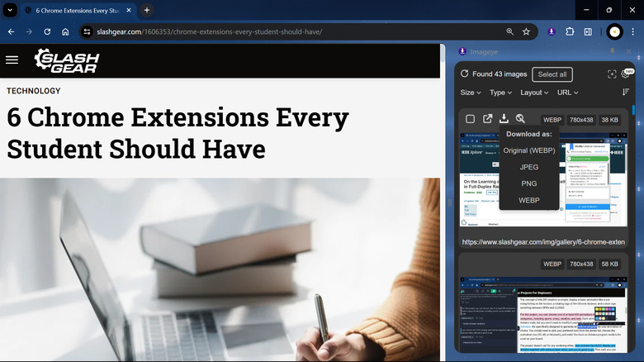Viewport: 644px width, 362px height.
Task: Expand the Size filter dropdown
Action: point(471,93)
